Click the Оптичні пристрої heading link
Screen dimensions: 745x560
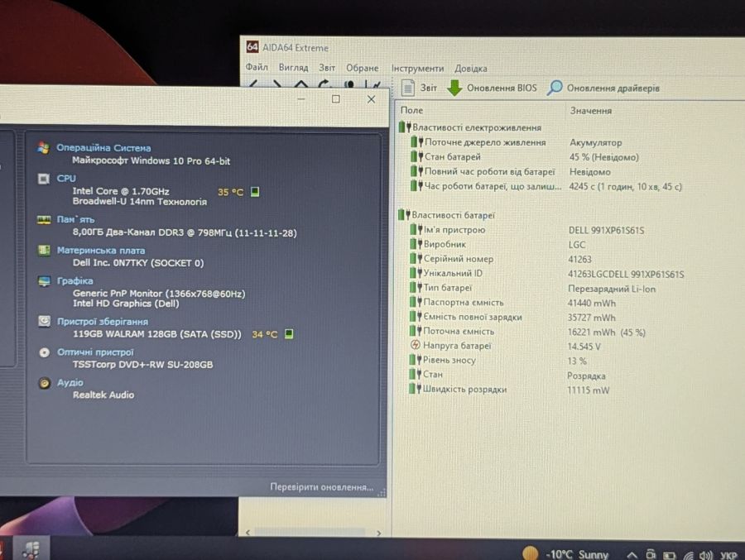pyautogui.click(x=95, y=352)
